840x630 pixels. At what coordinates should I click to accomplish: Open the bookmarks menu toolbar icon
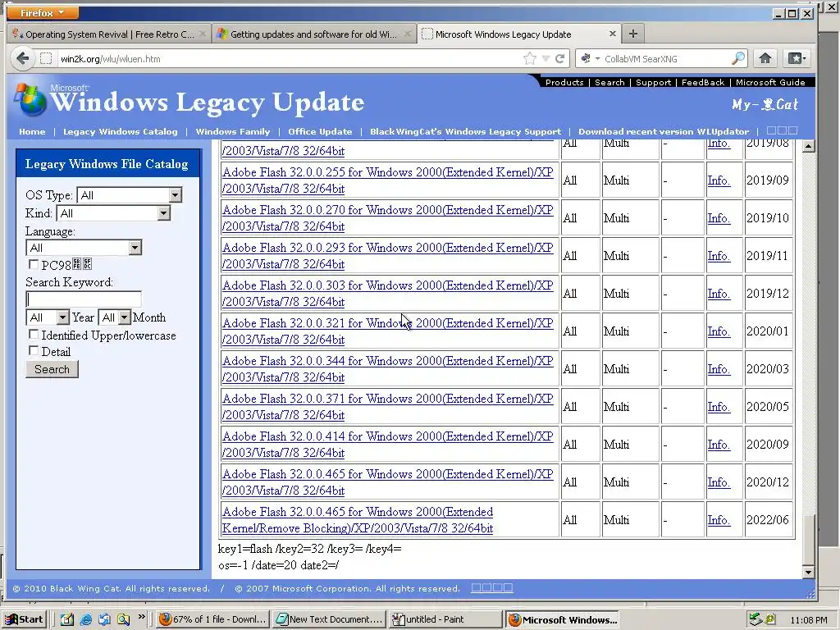(796, 58)
